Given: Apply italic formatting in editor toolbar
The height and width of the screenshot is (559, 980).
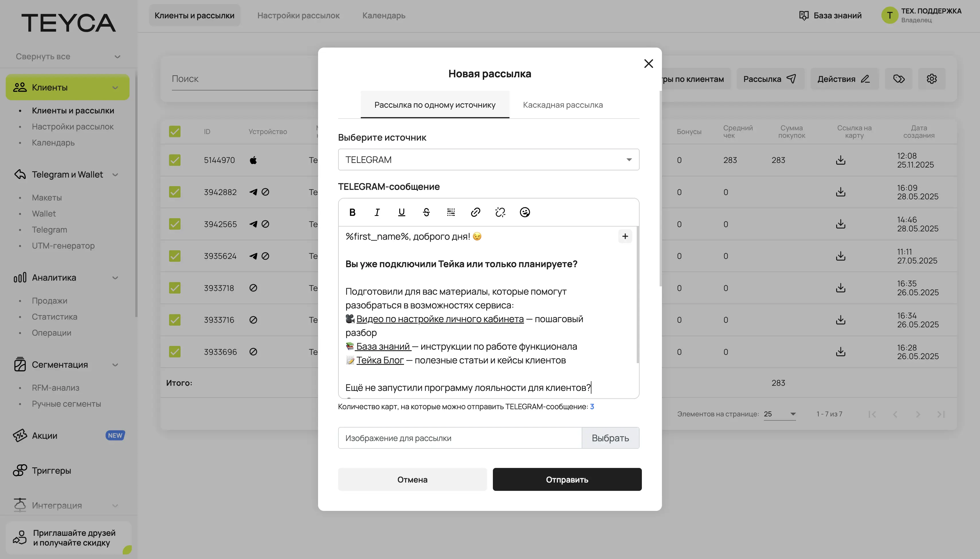Looking at the screenshot, I should pos(377,212).
